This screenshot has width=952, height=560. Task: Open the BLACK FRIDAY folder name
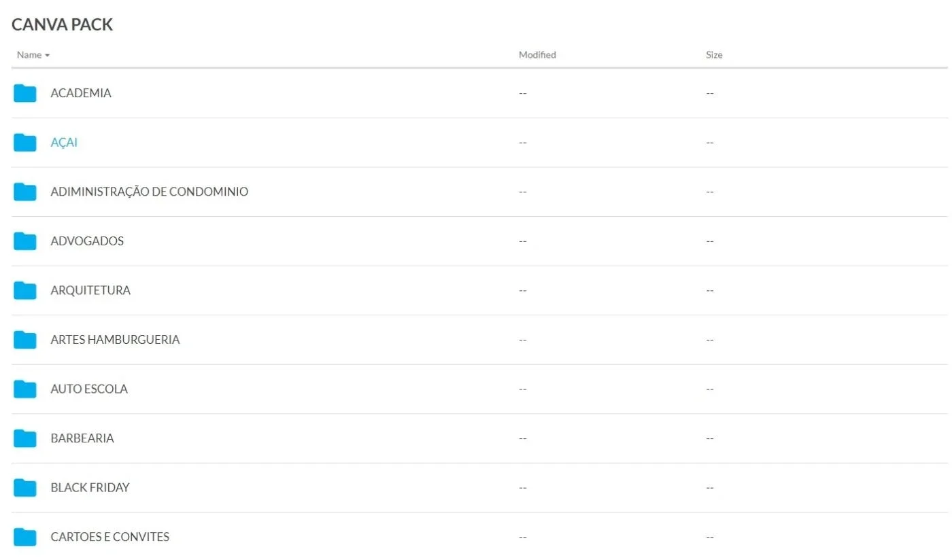[90, 487]
